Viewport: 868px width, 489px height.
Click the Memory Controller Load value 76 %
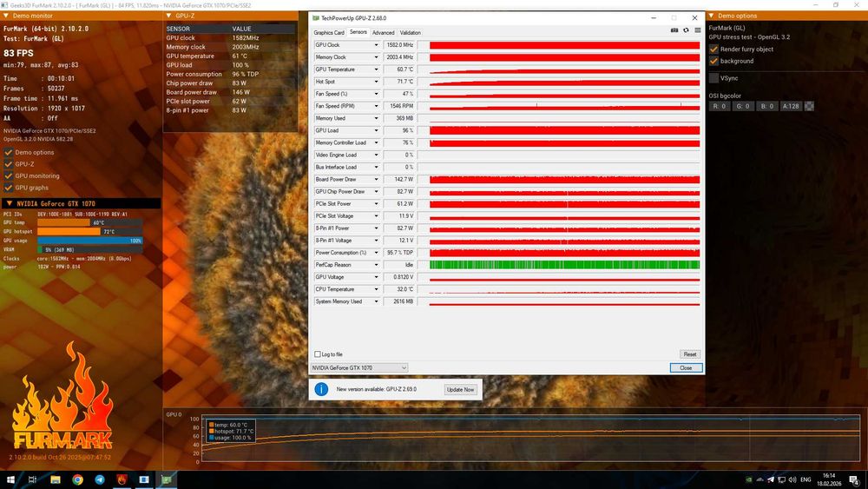coord(398,143)
